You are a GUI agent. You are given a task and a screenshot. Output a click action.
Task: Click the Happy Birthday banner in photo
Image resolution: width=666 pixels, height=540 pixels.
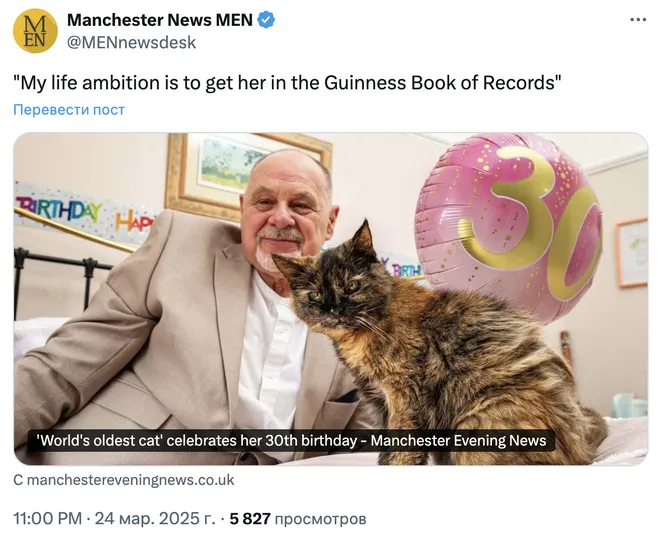[83, 213]
